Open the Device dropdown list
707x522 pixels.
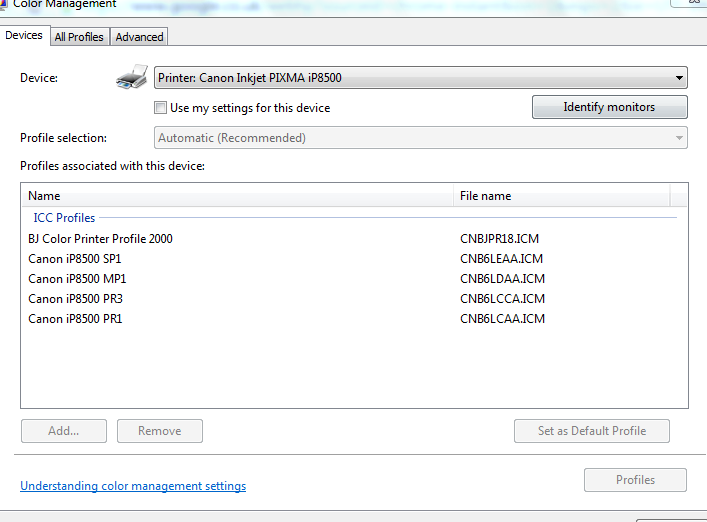(x=420, y=78)
